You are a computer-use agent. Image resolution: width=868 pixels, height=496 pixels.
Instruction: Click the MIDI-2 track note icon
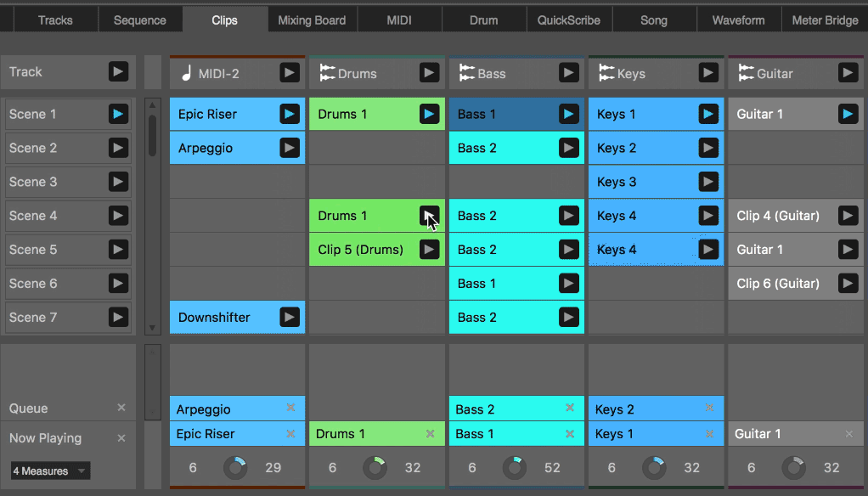[186, 74]
